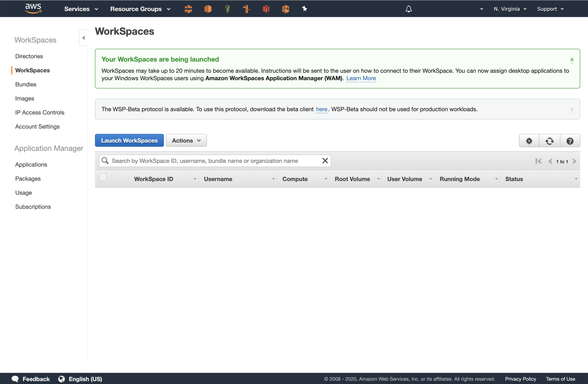This screenshot has width=588, height=384.
Task: Expand the Services menu
Action: click(x=81, y=9)
